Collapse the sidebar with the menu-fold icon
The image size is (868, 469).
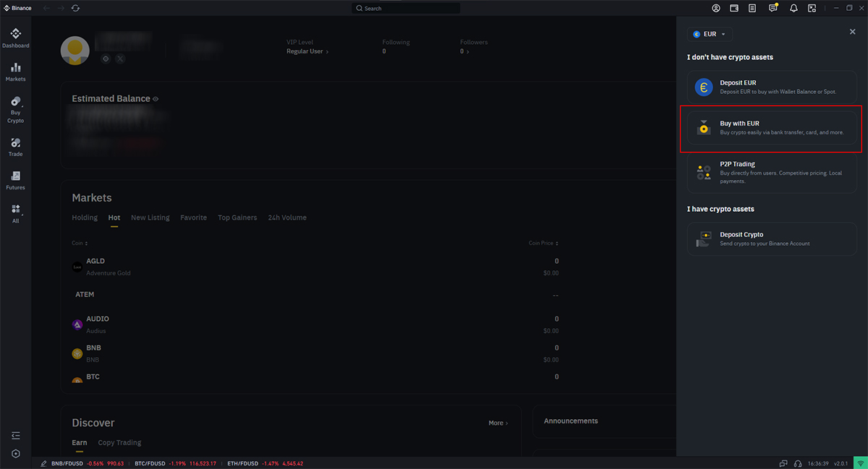(x=16, y=435)
